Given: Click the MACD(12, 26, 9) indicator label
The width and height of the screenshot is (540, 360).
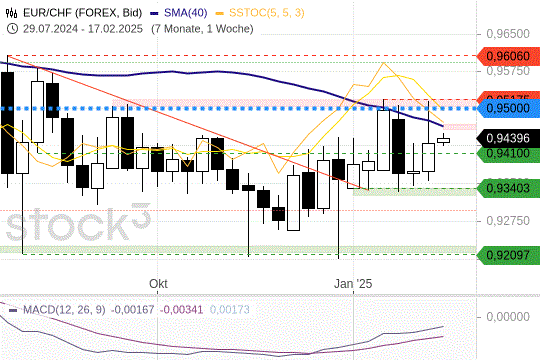Looking at the screenshot, I should 64,310.
